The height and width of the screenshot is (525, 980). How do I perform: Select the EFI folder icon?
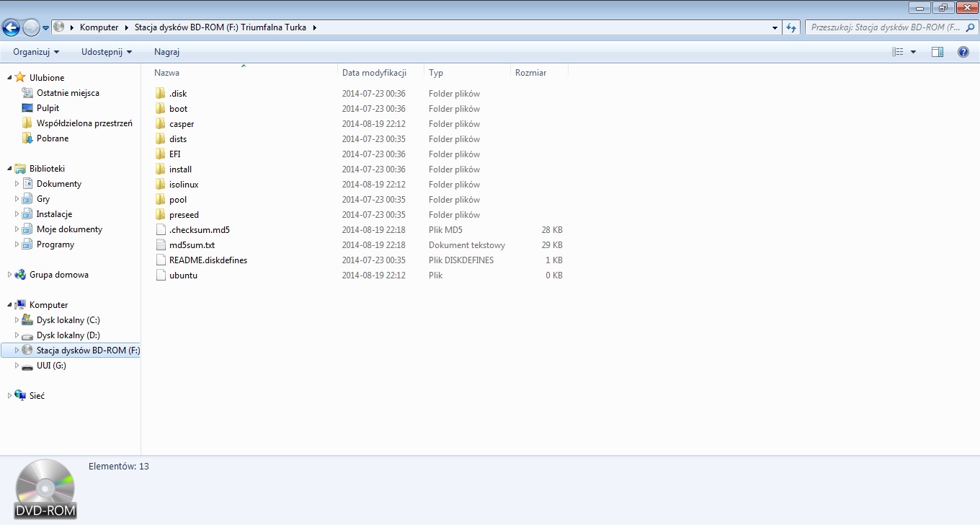coord(161,154)
